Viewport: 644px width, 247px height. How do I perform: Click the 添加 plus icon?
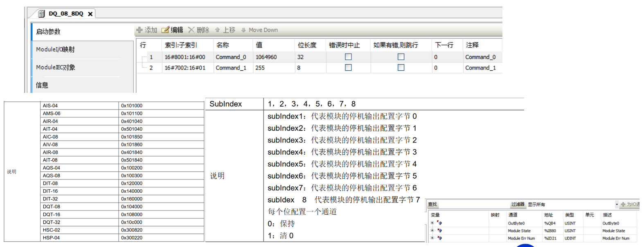click(140, 30)
